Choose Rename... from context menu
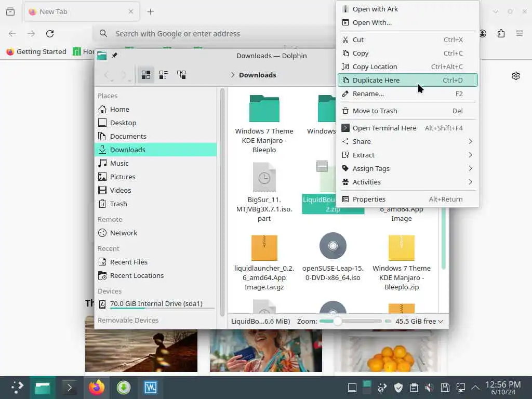The width and height of the screenshot is (532, 399). (407, 94)
